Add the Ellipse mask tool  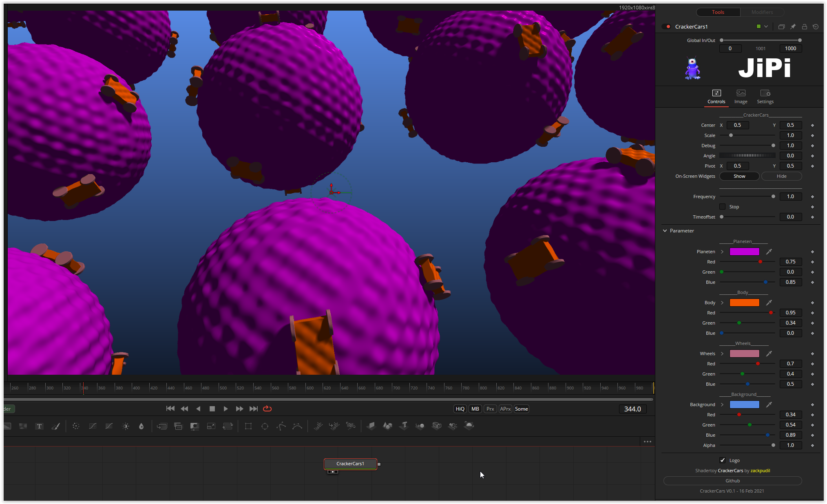(265, 426)
